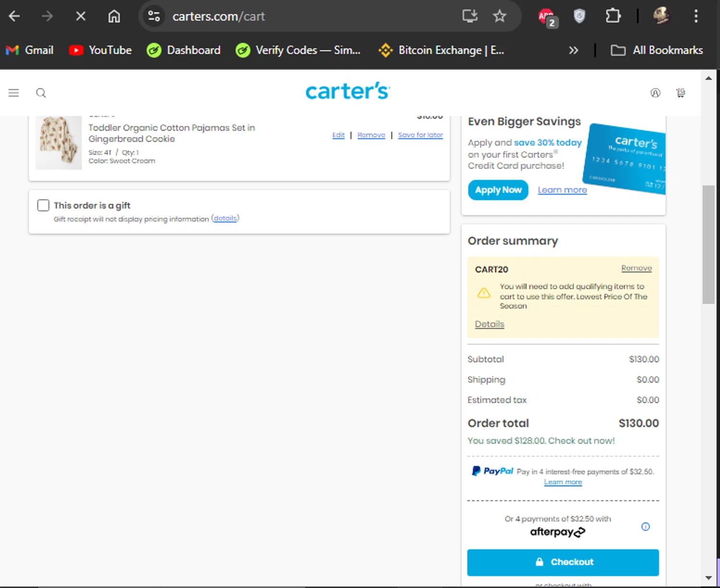Open Details for the CART20 offer
This screenshot has width=720, height=588.
[490, 324]
